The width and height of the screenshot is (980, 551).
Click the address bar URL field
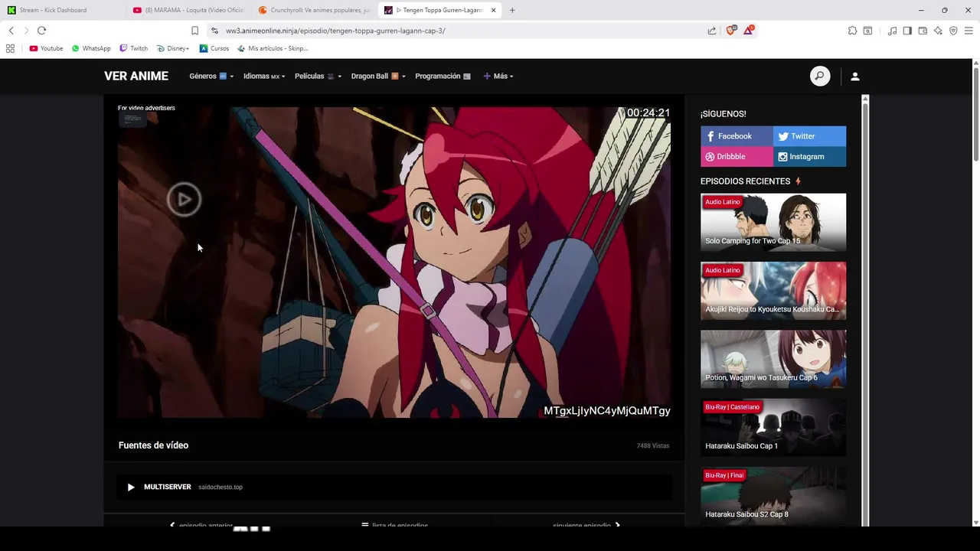click(x=459, y=31)
